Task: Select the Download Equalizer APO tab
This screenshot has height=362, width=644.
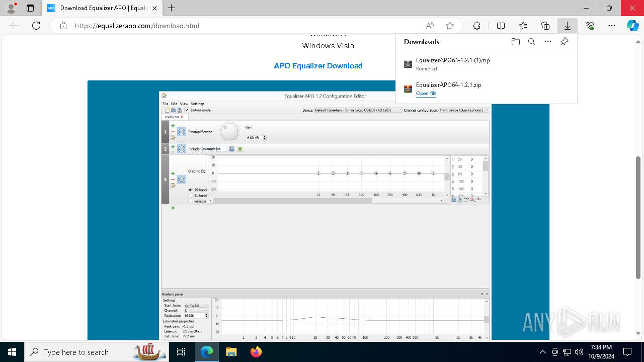Action: (101, 8)
